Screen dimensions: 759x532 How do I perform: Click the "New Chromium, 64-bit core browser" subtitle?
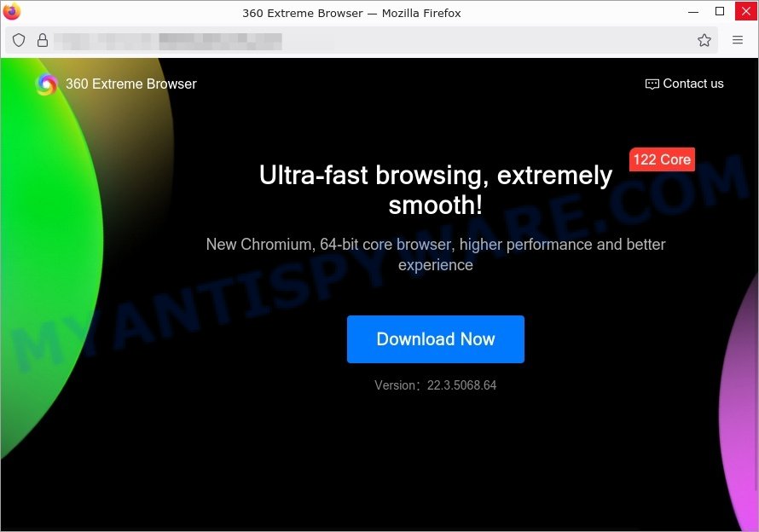436,254
